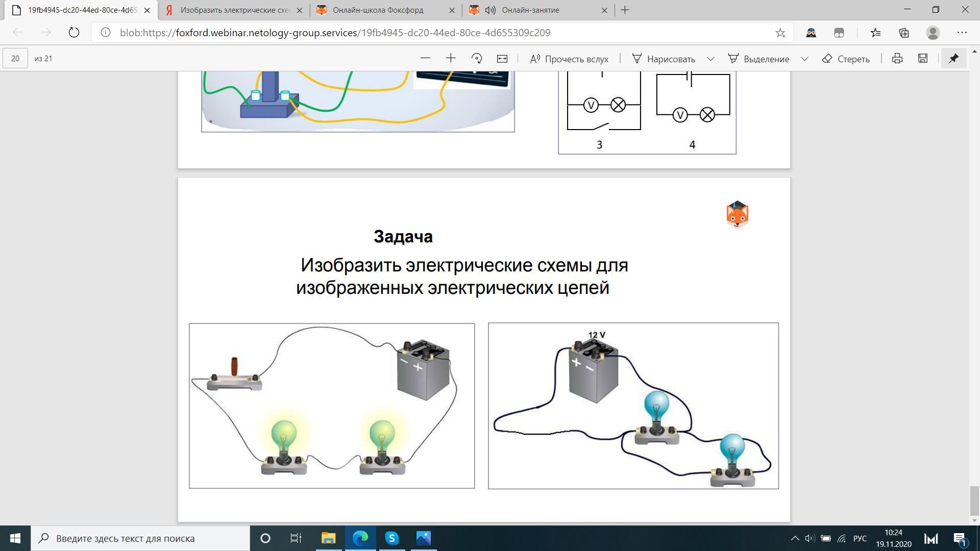Viewport: 980px width, 551px height.
Task: Print the PDF document
Action: [897, 59]
